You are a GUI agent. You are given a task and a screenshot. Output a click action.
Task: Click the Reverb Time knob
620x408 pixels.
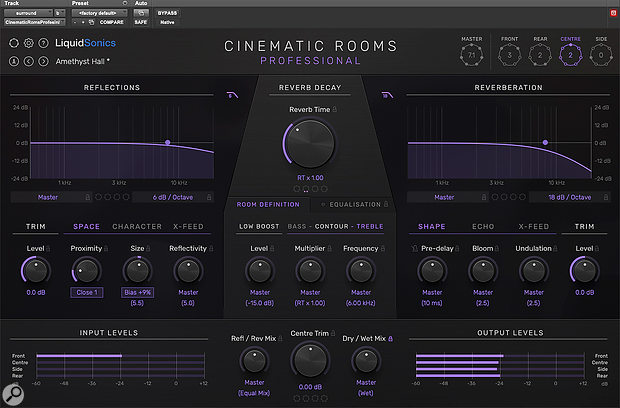pyautogui.click(x=310, y=144)
